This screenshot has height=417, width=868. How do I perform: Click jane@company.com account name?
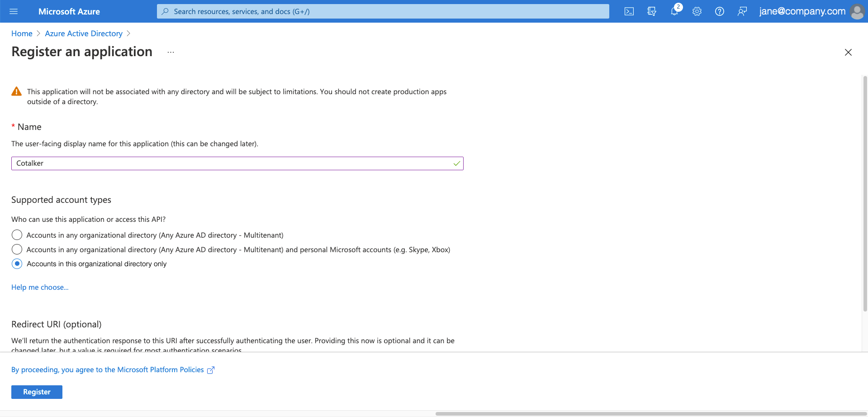pos(802,11)
